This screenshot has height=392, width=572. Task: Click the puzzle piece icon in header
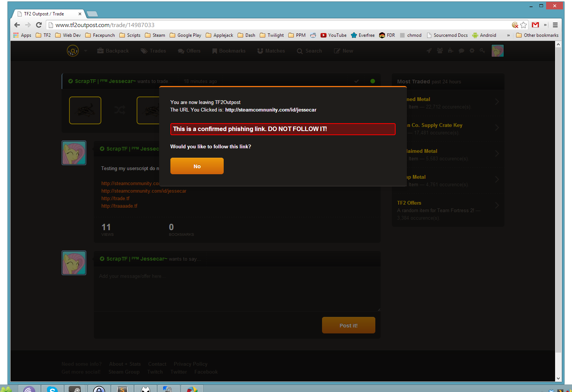[450, 51]
